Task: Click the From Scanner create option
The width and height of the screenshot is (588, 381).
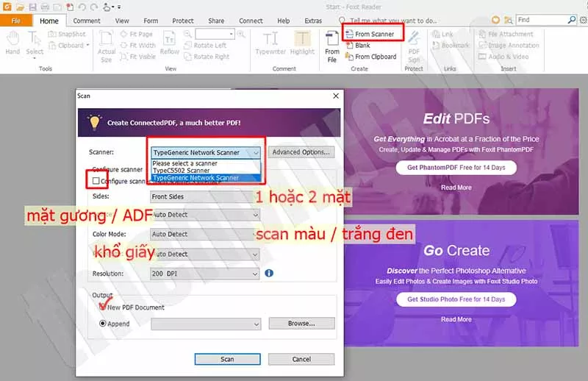Action: coord(373,35)
